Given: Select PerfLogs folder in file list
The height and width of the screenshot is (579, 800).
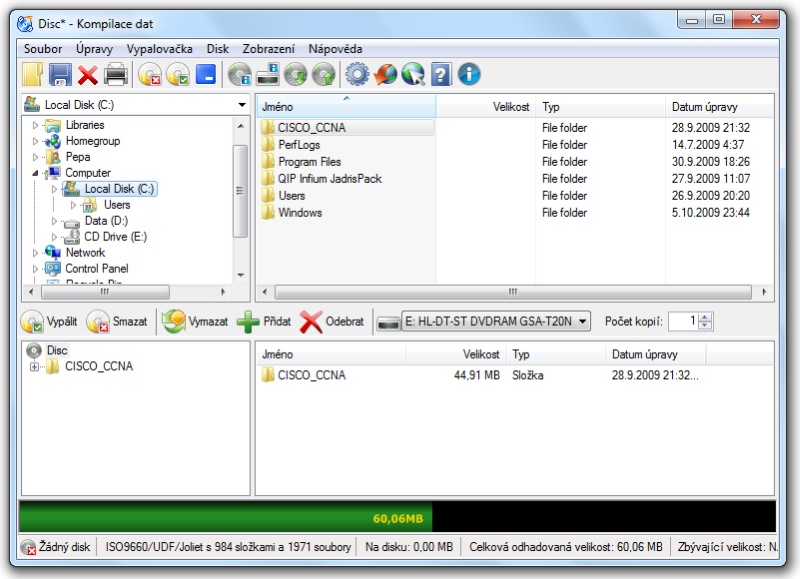Looking at the screenshot, I should coord(299,145).
